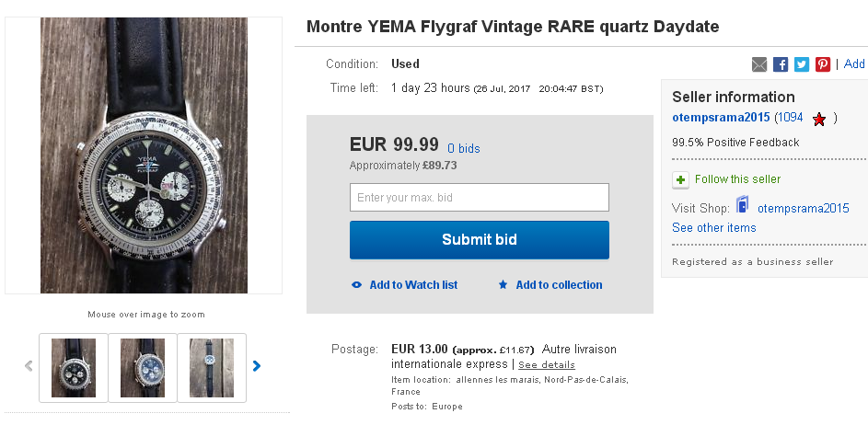The height and width of the screenshot is (425, 868).
Task: Show next thumbnails with right arrow
Action: [257, 366]
